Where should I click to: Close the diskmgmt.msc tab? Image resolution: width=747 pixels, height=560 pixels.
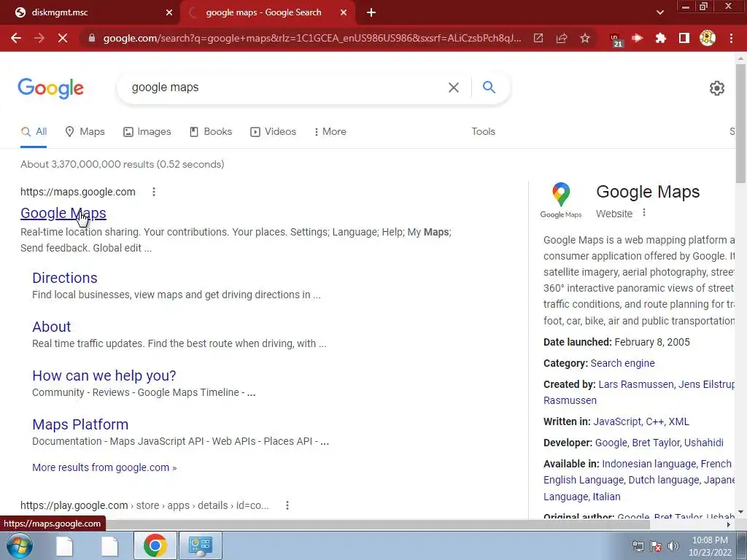pyautogui.click(x=169, y=13)
